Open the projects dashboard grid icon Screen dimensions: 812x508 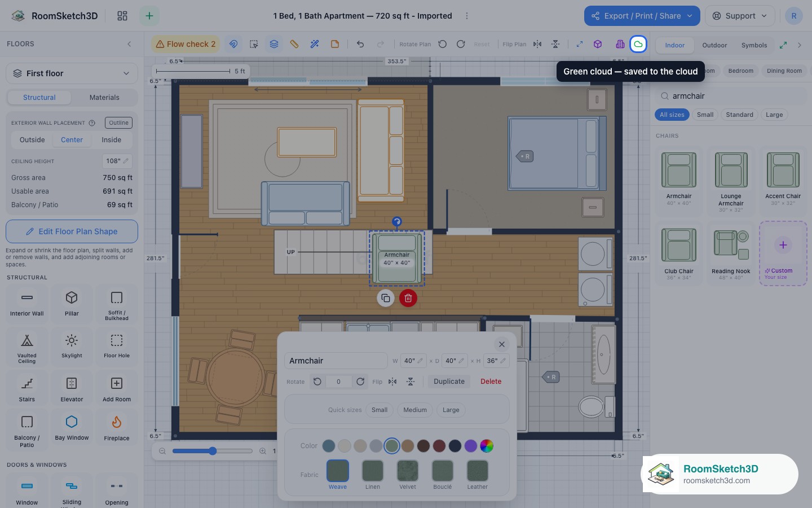pos(122,16)
